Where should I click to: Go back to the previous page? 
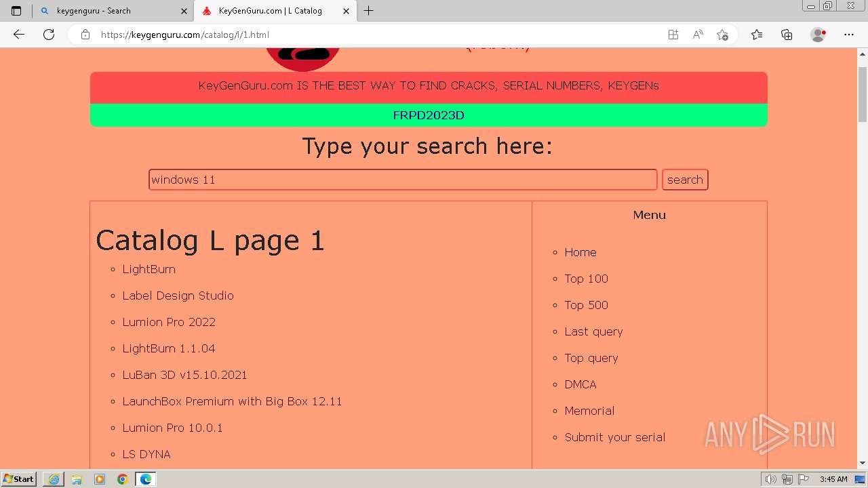click(x=19, y=35)
